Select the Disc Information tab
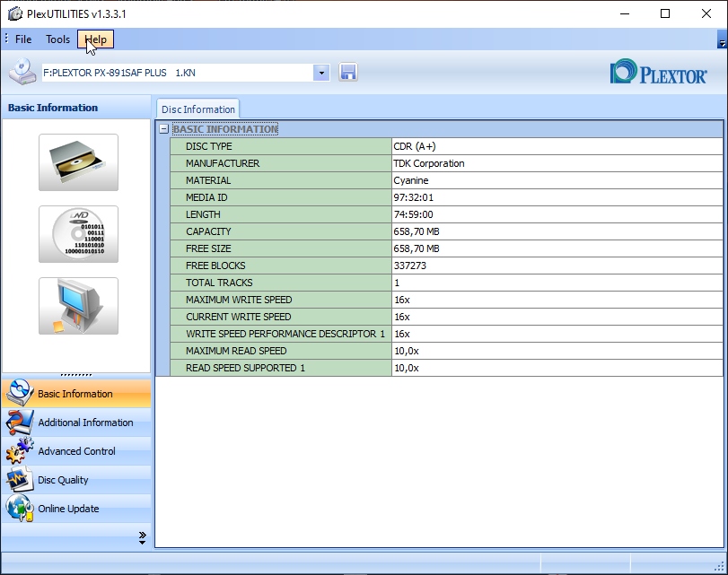Screen dimensions: 728x575 (x=197, y=109)
